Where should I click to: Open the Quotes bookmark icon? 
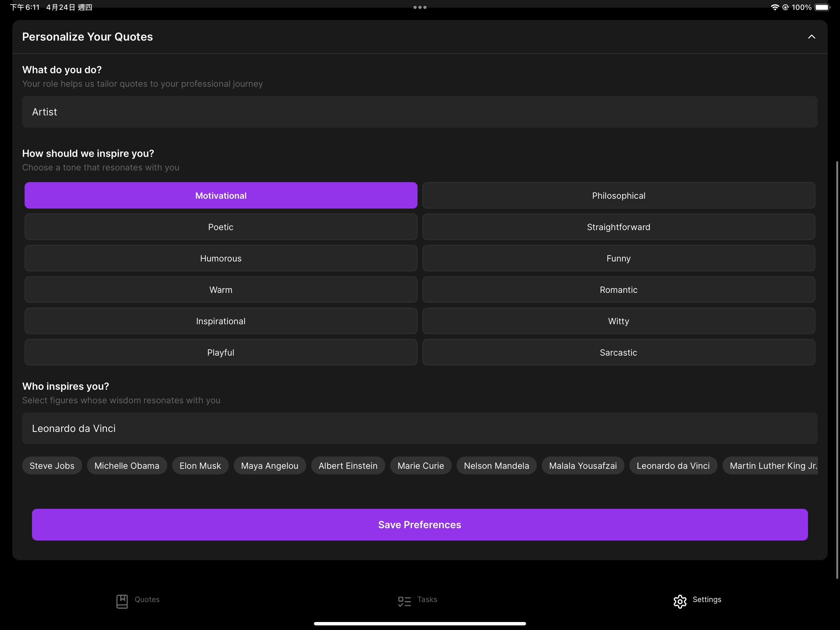(x=122, y=601)
